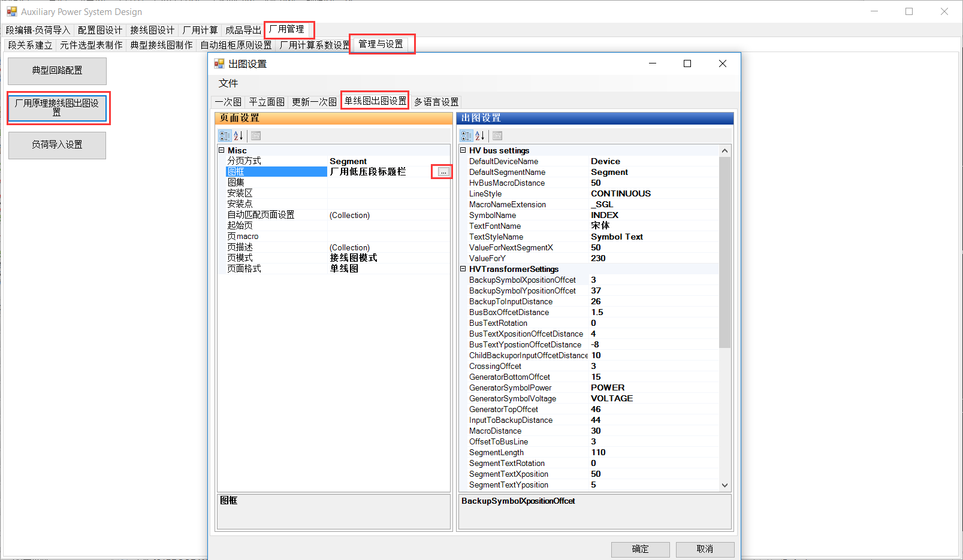This screenshot has height=560, width=963.
Task: Select the 页模式 property row
Action: pyautogui.click(x=337, y=258)
